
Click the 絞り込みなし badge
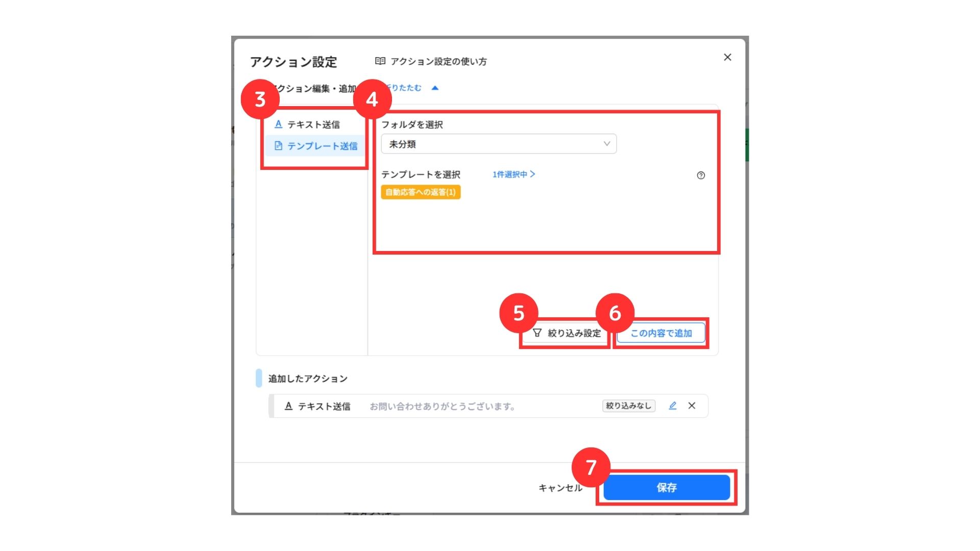(628, 406)
